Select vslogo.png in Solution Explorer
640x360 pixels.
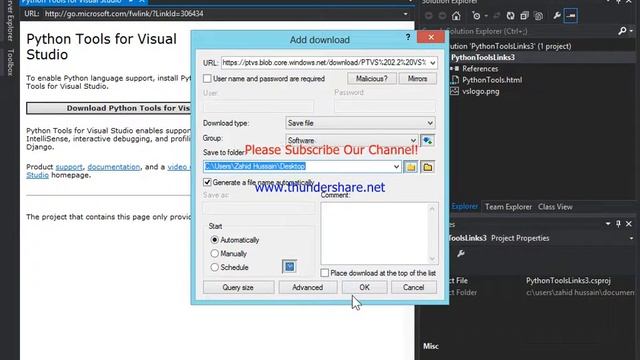[480, 91]
